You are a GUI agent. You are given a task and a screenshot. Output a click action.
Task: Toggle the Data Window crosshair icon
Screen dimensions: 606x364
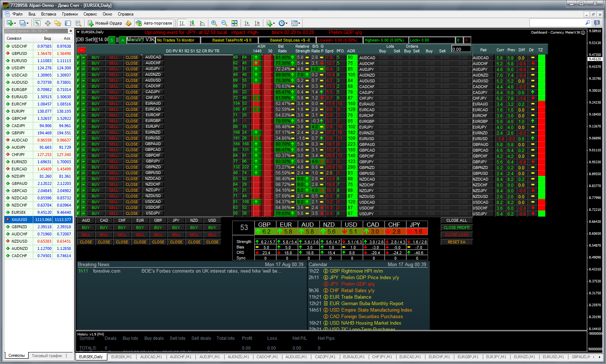tap(48, 23)
